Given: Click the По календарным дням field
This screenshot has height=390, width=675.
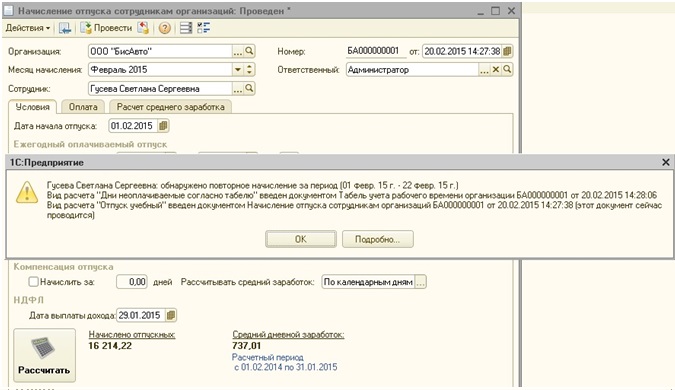Looking at the screenshot, I should point(368,282).
